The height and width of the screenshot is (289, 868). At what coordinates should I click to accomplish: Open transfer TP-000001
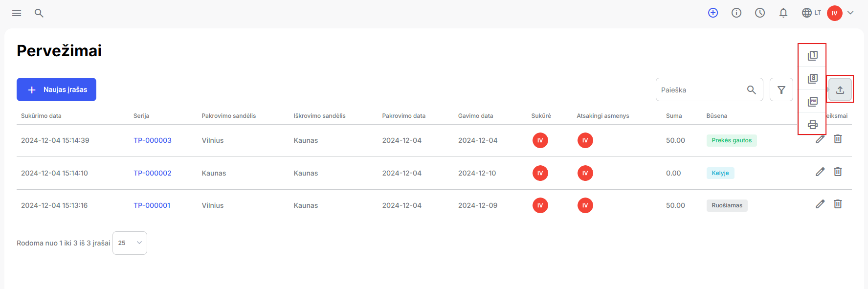152,205
